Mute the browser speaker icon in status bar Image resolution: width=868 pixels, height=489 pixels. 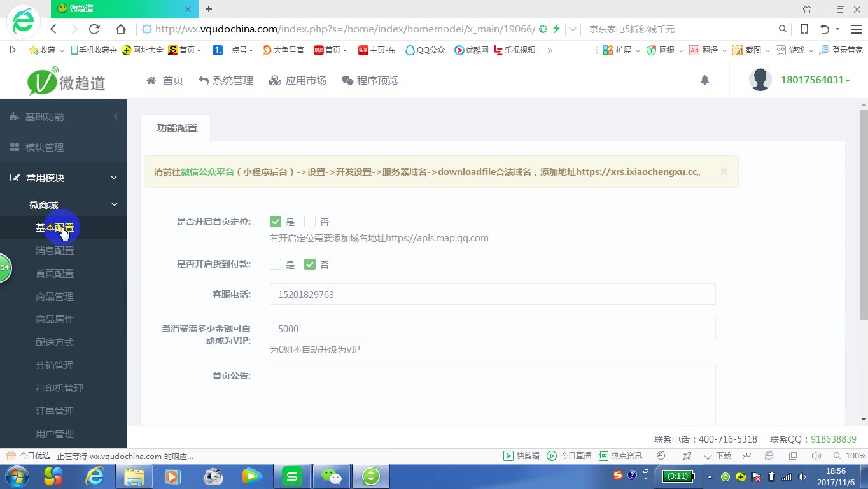[818, 456]
